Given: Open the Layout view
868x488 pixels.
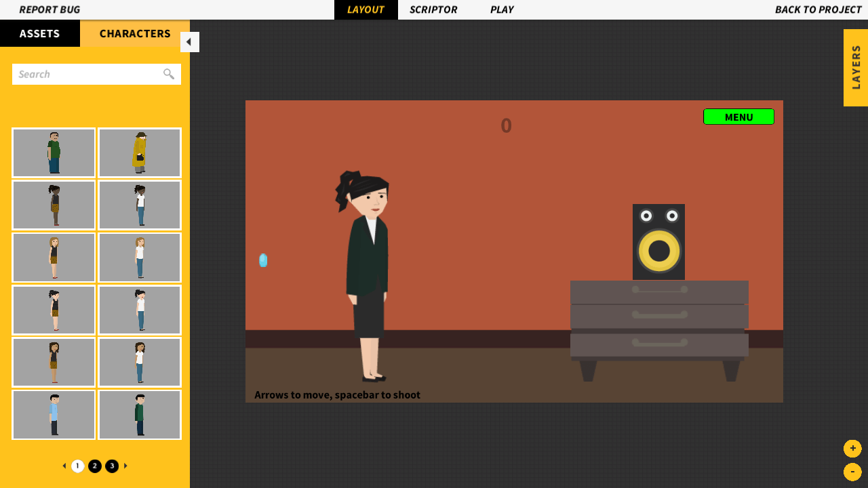Looking at the screenshot, I should click(x=366, y=9).
